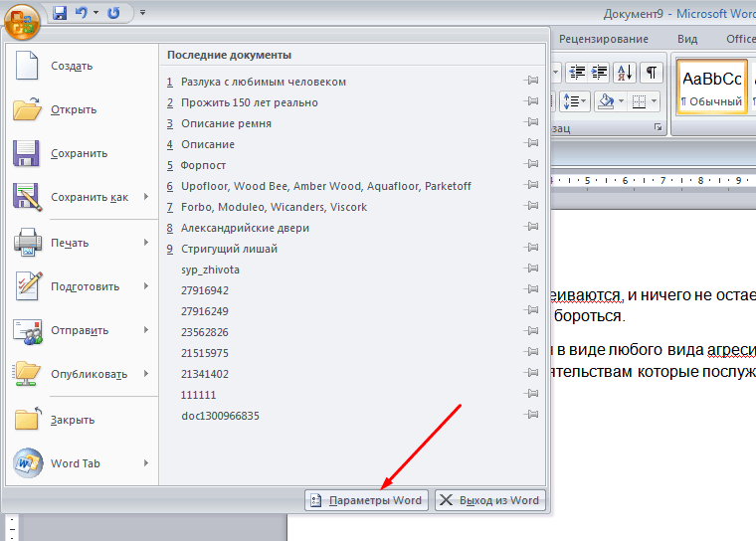Click the 'Параметры Word' button
This screenshot has width=756, height=541.
pyautogui.click(x=366, y=500)
